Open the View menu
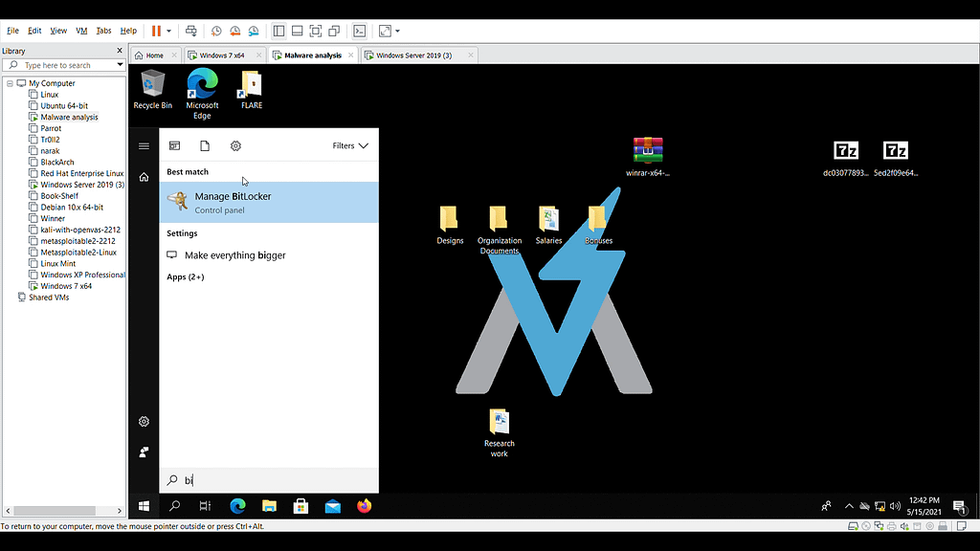The width and height of the screenshot is (980, 551). (58, 31)
